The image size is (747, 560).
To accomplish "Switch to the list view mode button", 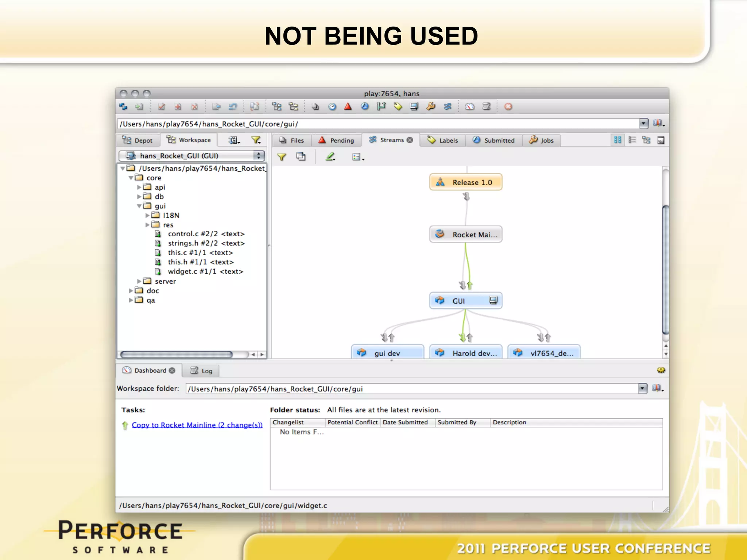I will (x=632, y=140).
